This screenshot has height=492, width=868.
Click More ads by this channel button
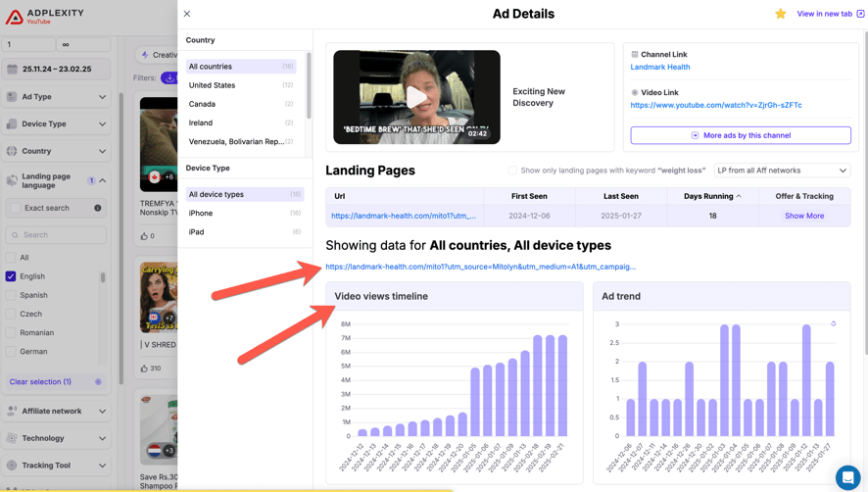pos(741,135)
